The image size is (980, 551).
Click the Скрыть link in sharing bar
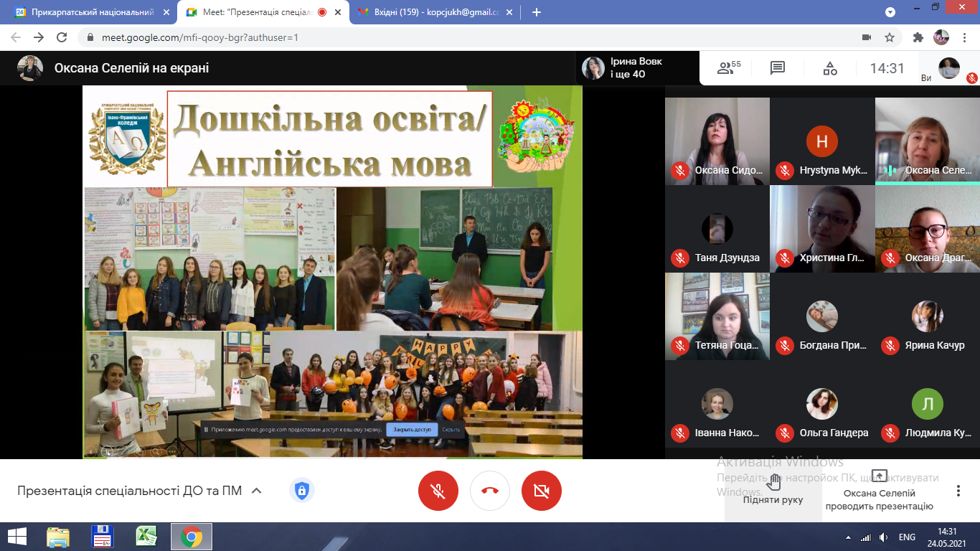(451, 430)
